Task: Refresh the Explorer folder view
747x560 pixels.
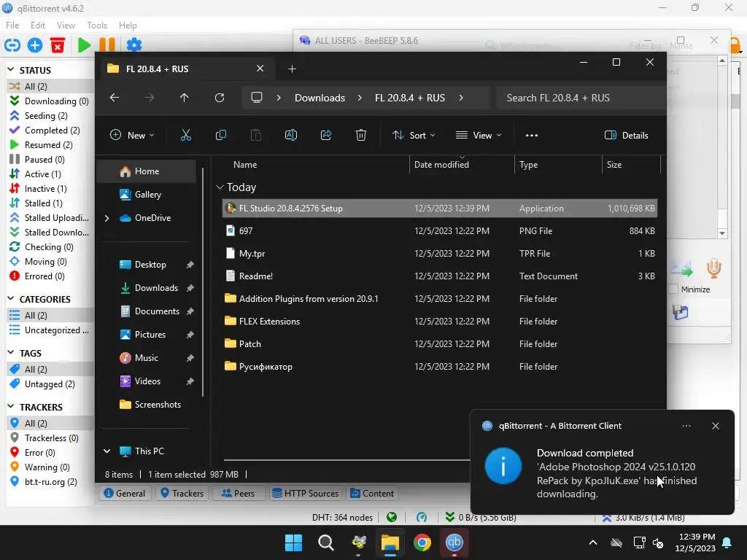Action: click(220, 98)
